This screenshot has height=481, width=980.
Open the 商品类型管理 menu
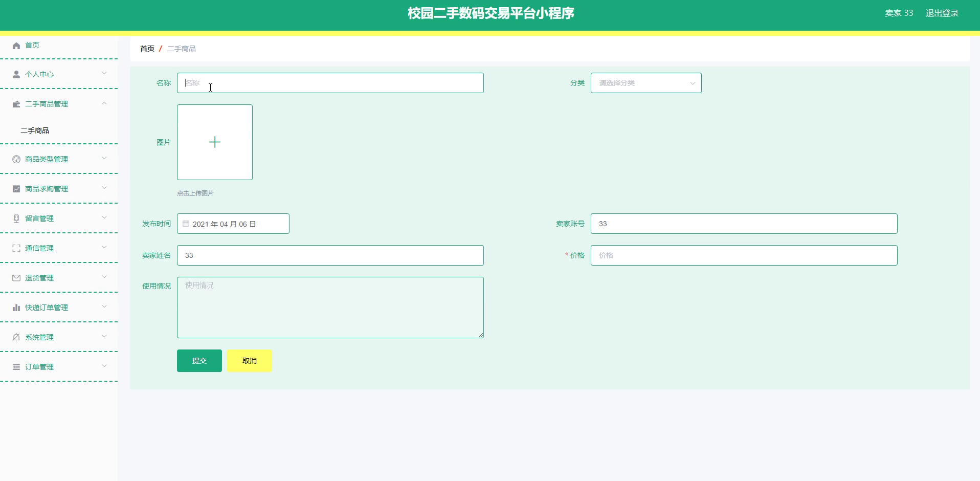tap(59, 159)
